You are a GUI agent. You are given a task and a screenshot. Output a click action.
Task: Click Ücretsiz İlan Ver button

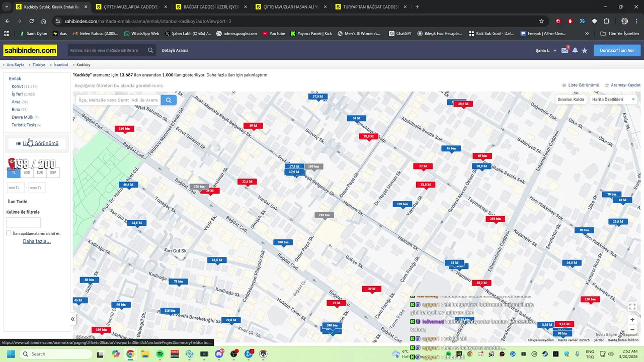click(617, 50)
